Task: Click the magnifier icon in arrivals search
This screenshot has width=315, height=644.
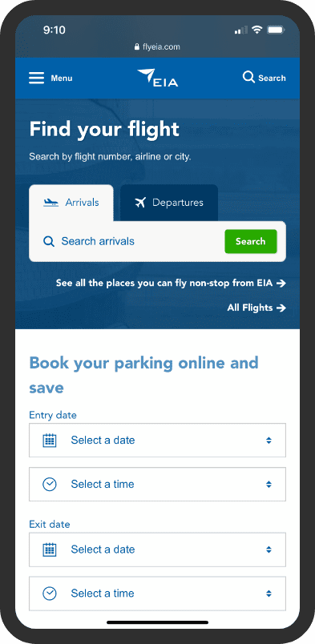Action: click(49, 242)
